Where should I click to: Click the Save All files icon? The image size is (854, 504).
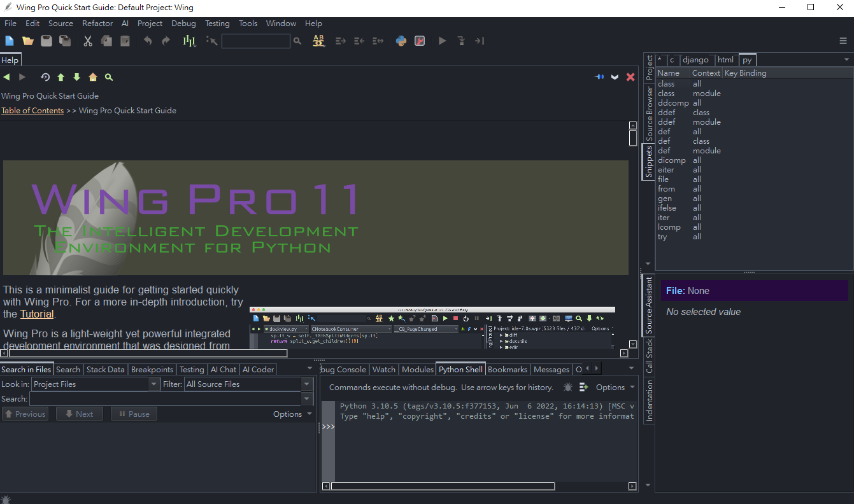tap(65, 41)
